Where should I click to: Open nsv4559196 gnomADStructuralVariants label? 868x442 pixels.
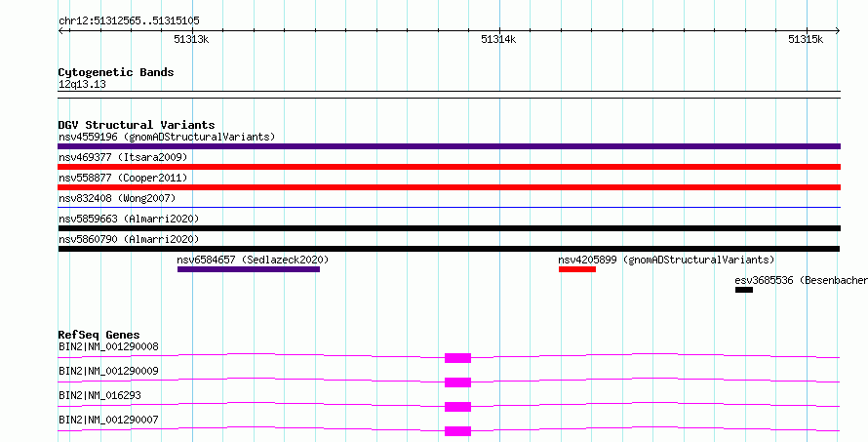pyautogui.click(x=167, y=137)
